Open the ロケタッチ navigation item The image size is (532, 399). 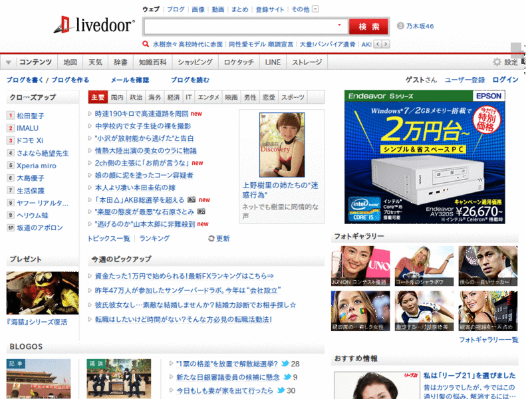pyautogui.click(x=239, y=62)
